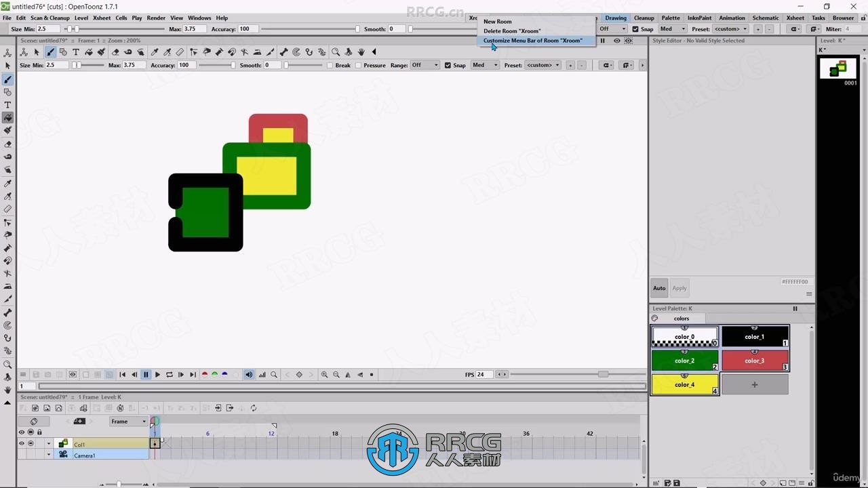
Task: Toggle the red channel display
Action: pos(205,374)
